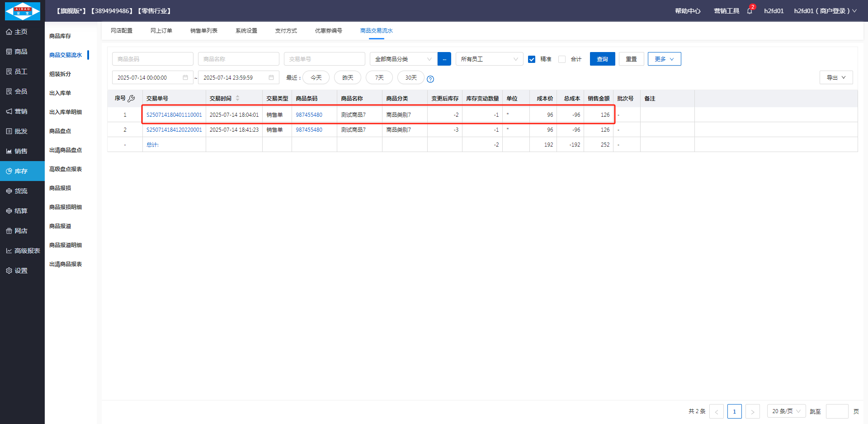The width and height of the screenshot is (868, 424).
Task: Switch to the 销售单列表 tab
Action: pyautogui.click(x=203, y=31)
